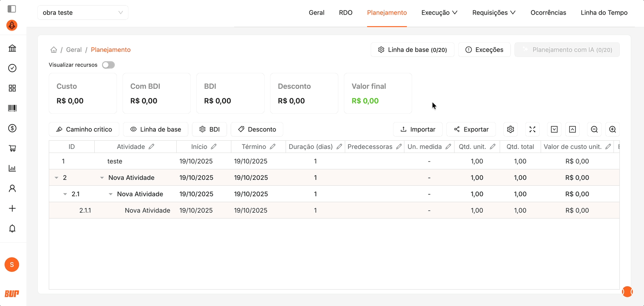Show the Linha de base overlay
This screenshot has height=306, width=644.
coord(155,129)
